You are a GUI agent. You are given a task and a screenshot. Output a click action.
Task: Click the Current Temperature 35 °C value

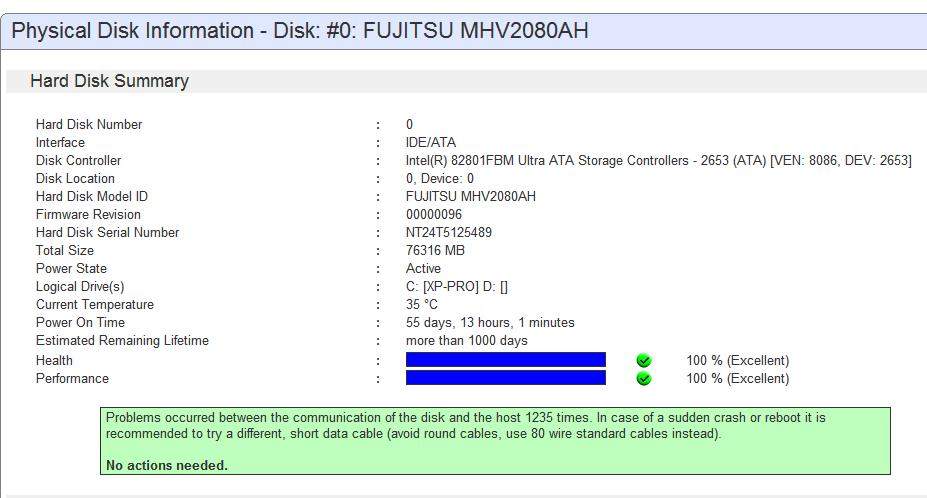tap(422, 305)
